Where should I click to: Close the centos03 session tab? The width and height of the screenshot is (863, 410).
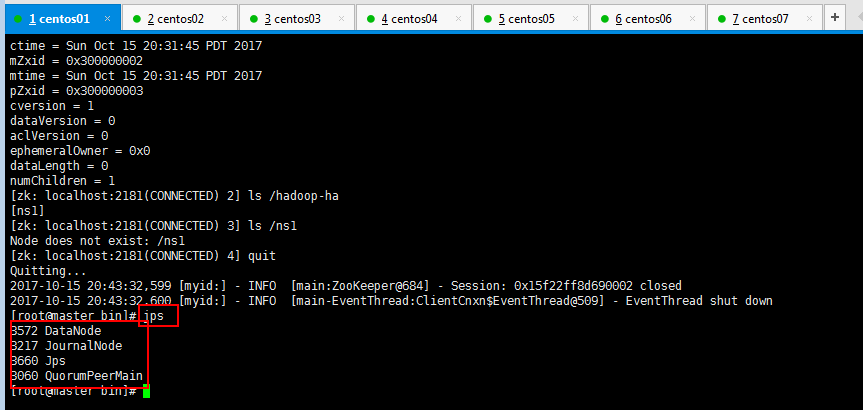pyautogui.click(x=340, y=19)
